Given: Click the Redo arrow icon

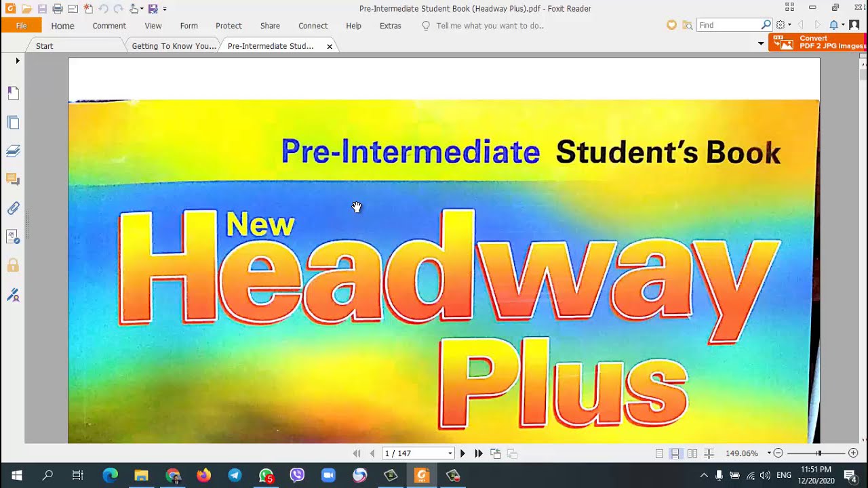Looking at the screenshot, I should (x=118, y=9).
